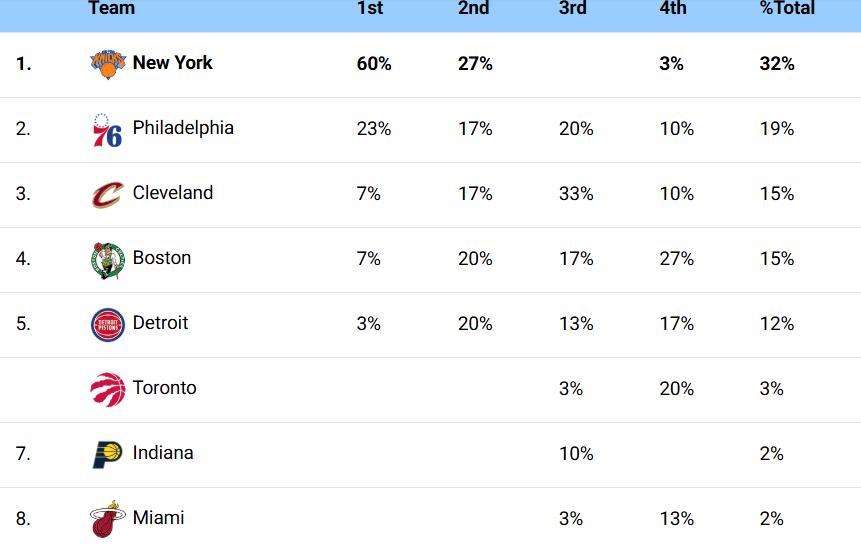Image resolution: width=861 pixels, height=548 pixels.
Task: Sort by the 4th column header
Action: pyautogui.click(x=673, y=8)
